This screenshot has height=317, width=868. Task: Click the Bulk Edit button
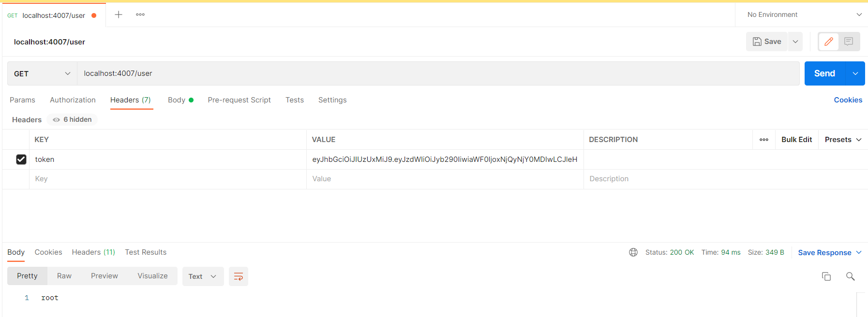click(x=796, y=140)
